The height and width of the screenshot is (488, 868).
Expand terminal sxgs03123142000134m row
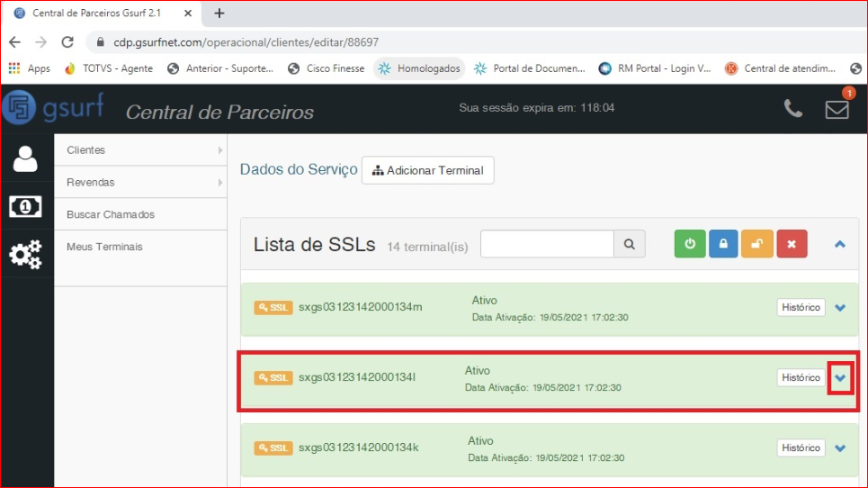(840, 308)
